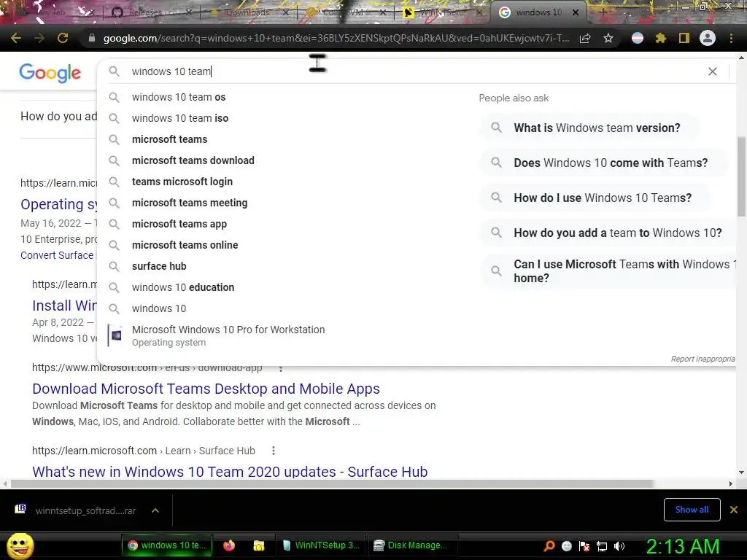Open the winntsetup_softrad rar download
Viewport: 747px width, 560px height.
click(x=86, y=510)
